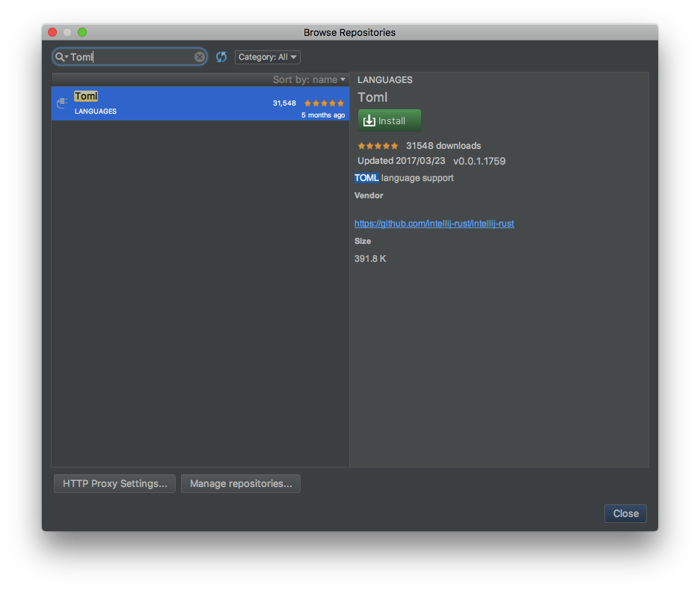The width and height of the screenshot is (700, 591).
Task: Click the search magnifier history icon
Action: pos(61,57)
